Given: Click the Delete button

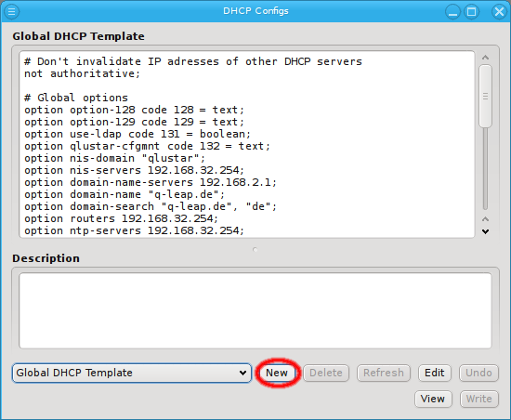Looking at the screenshot, I should coord(326,373).
